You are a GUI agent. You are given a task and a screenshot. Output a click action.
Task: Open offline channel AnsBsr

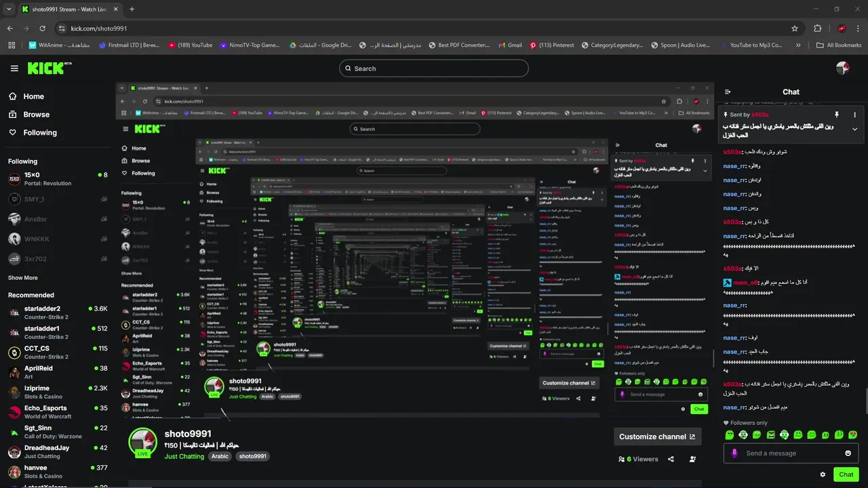[58, 219]
